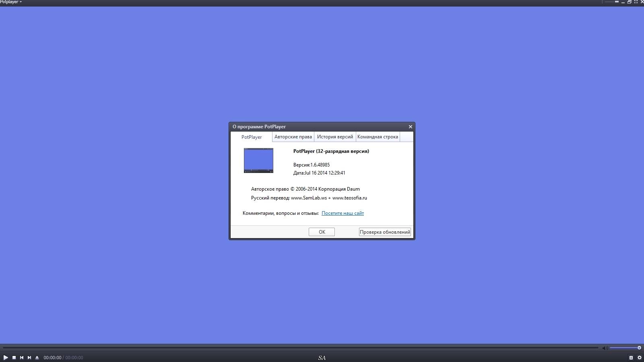644x362 pixels.
Task: Stop playback using the Stop button
Action: click(x=14, y=358)
